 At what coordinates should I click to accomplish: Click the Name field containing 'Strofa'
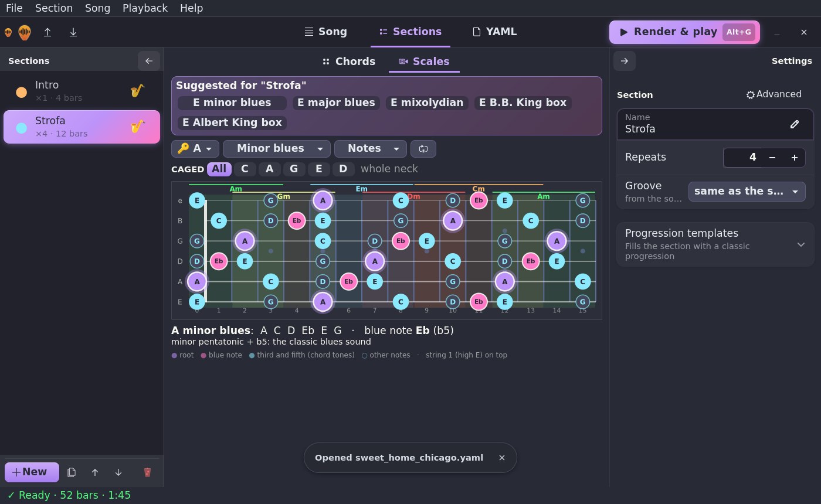click(715, 124)
